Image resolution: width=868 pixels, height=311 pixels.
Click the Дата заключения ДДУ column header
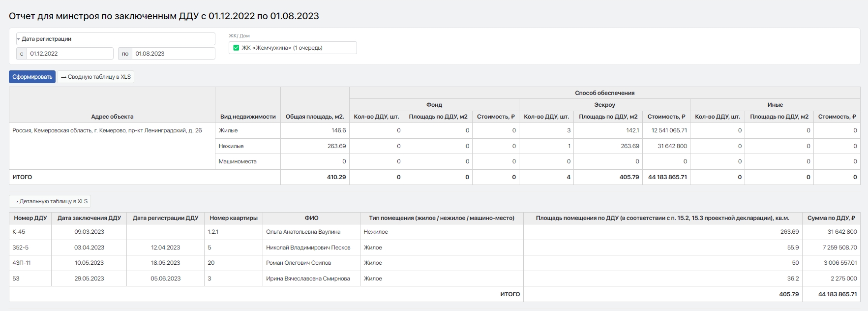click(89, 218)
